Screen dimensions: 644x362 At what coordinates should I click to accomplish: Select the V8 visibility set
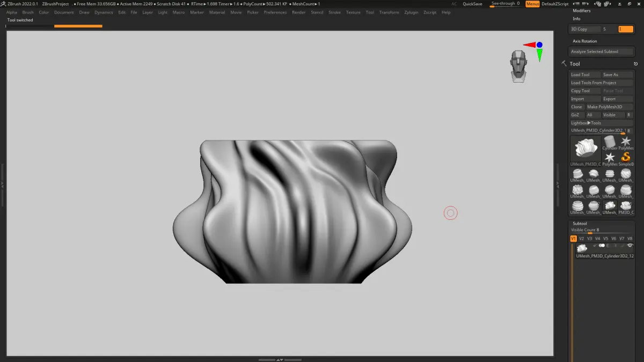[x=630, y=239]
